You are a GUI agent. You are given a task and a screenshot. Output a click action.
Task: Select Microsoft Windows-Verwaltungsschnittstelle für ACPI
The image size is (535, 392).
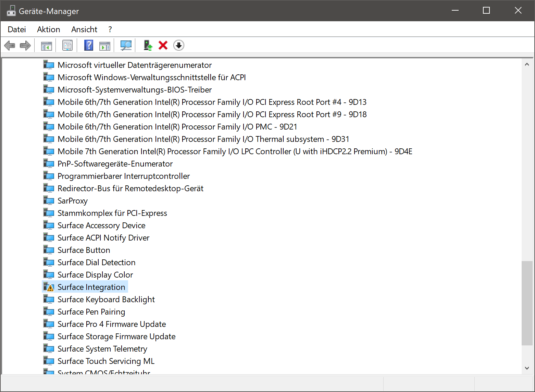click(x=152, y=77)
